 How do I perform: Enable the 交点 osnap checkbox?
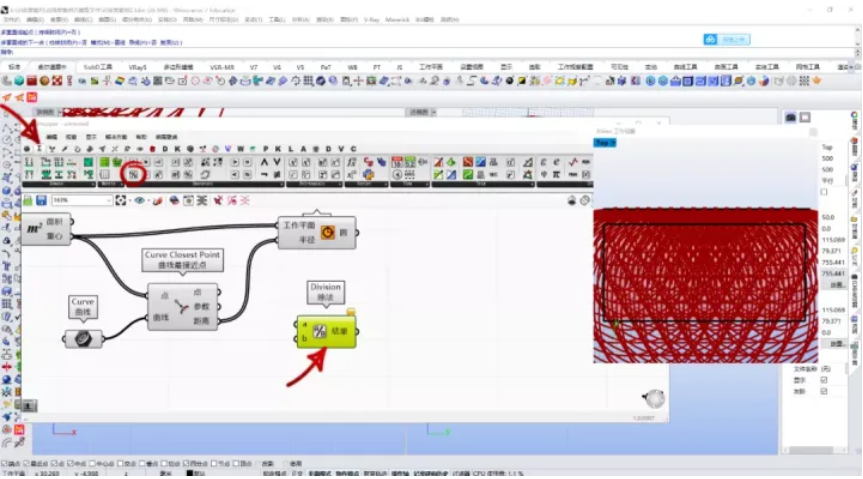click(x=121, y=464)
